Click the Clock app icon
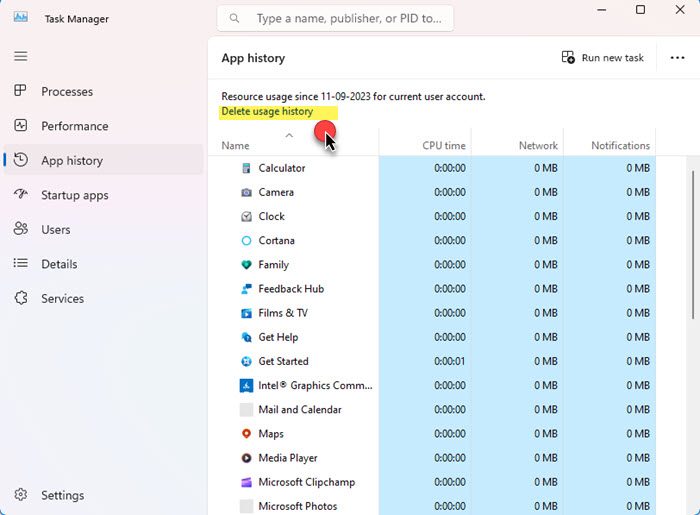This screenshot has height=515, width=700. click(x=246, y=216)
